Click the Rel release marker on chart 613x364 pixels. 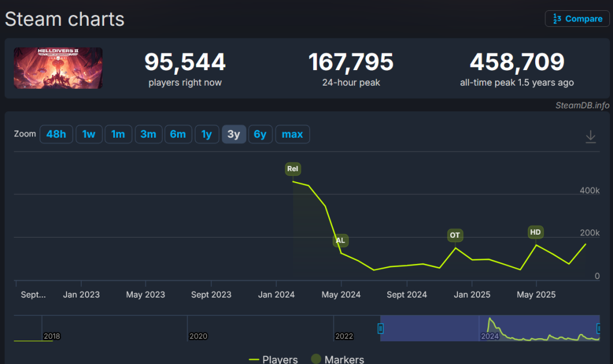click(293, 169)
